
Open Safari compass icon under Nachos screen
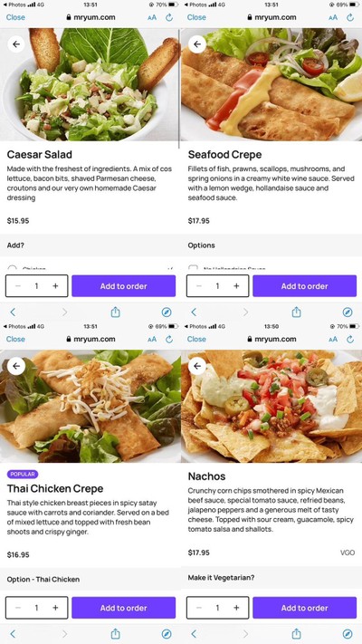pos(348,634)
